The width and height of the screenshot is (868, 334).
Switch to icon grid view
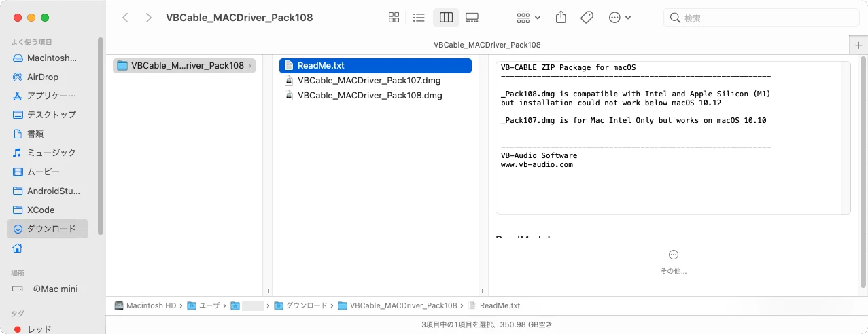pos(394,18)
